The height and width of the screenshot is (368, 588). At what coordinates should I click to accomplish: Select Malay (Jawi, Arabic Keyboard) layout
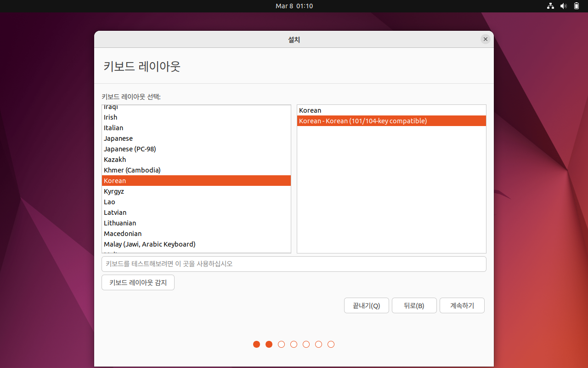tap(196, 244)
